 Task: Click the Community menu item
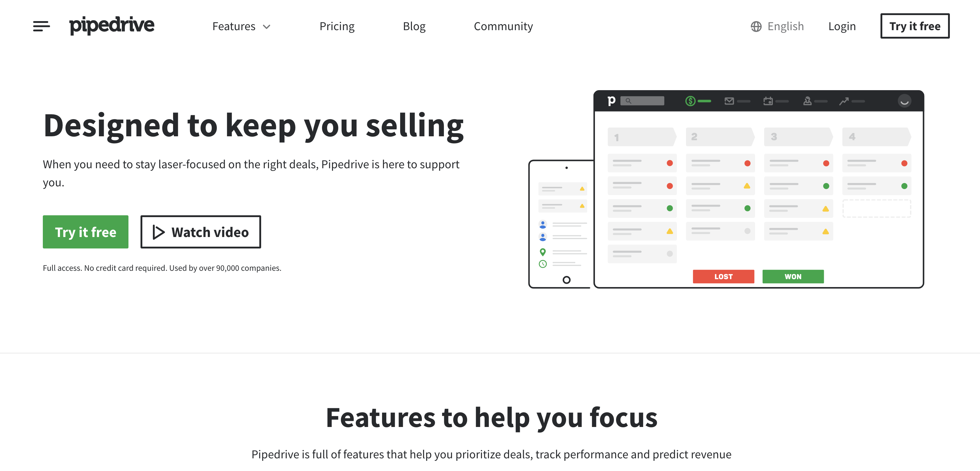(503, 26)
